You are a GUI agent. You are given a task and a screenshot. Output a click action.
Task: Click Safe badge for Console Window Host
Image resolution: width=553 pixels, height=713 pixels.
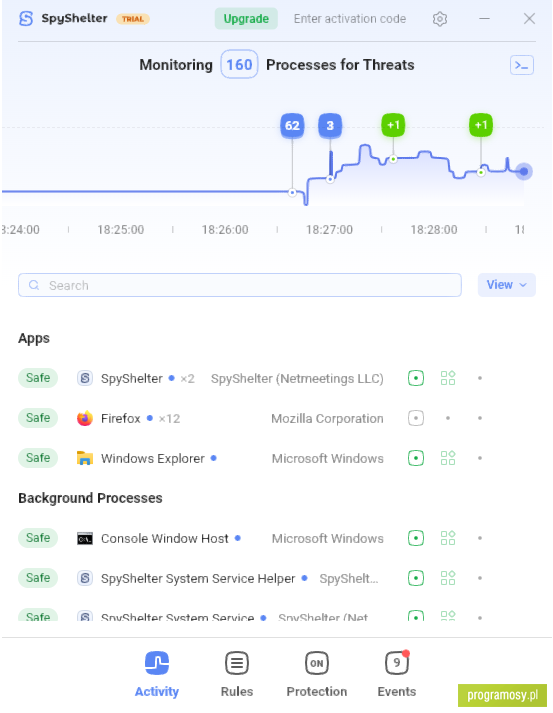38,538
